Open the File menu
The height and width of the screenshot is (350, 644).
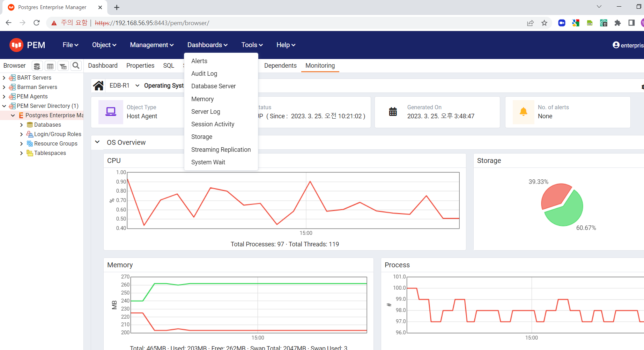71,45
